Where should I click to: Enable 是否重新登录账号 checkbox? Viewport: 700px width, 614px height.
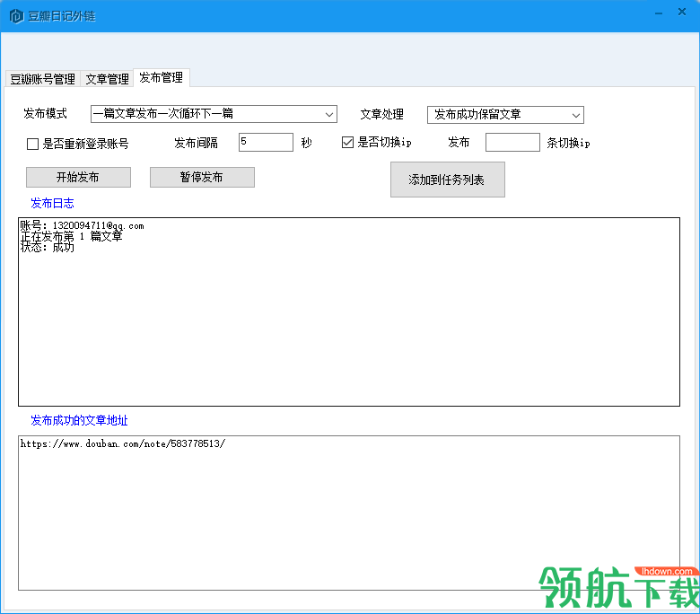point(32,144)
